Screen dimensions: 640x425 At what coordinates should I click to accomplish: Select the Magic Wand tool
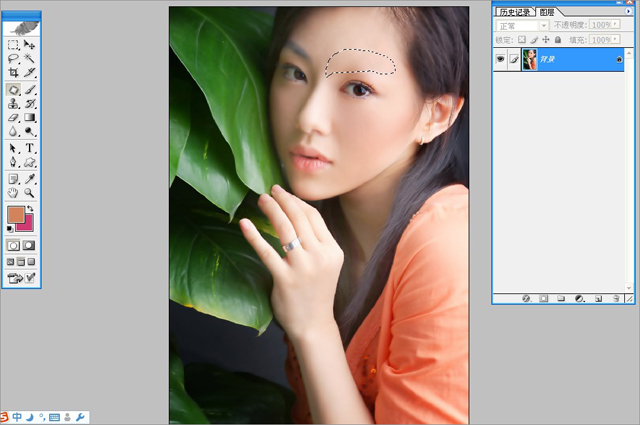(29, 58)
